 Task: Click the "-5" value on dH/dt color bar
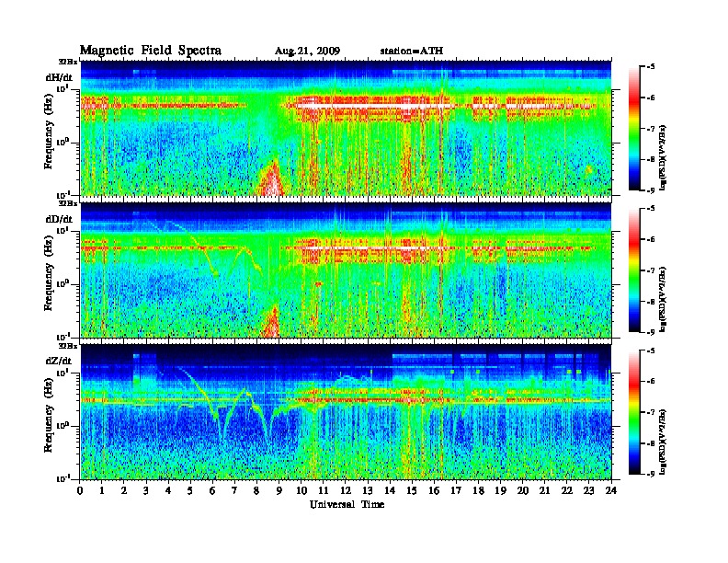click(651, 67)
